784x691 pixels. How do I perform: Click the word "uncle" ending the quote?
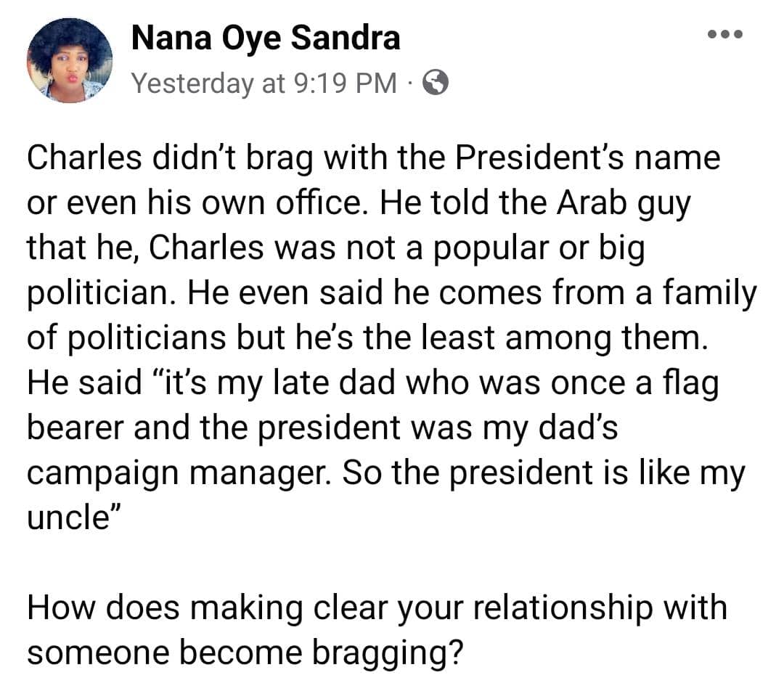(x=68, y=518)
